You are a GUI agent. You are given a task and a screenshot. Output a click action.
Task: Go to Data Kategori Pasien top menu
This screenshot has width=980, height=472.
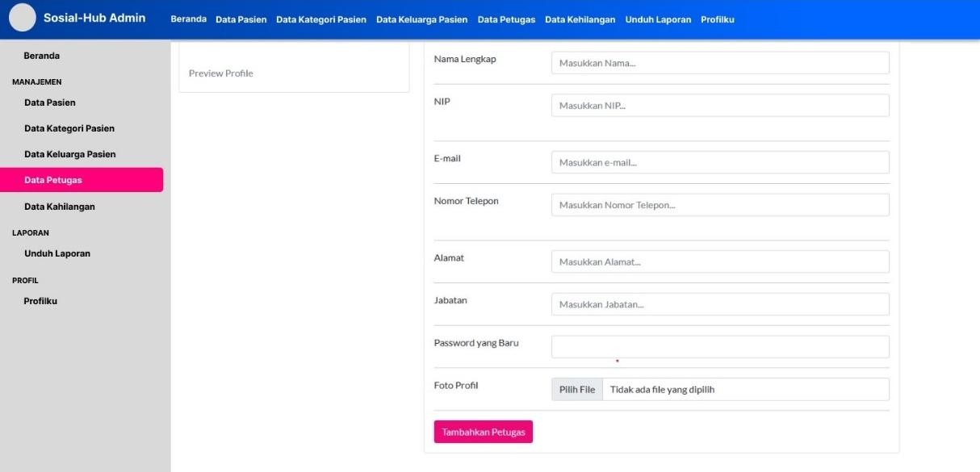[320, 19]
